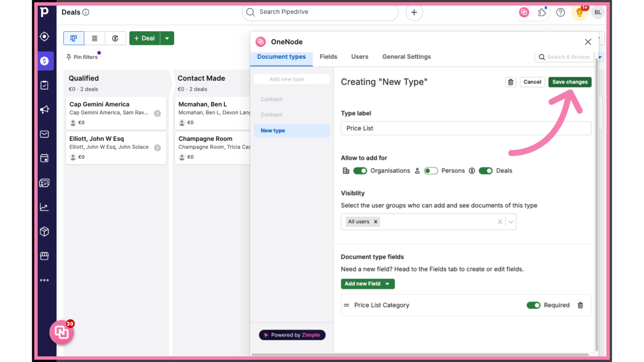Open Document types tab

click(x=281, y=57)
